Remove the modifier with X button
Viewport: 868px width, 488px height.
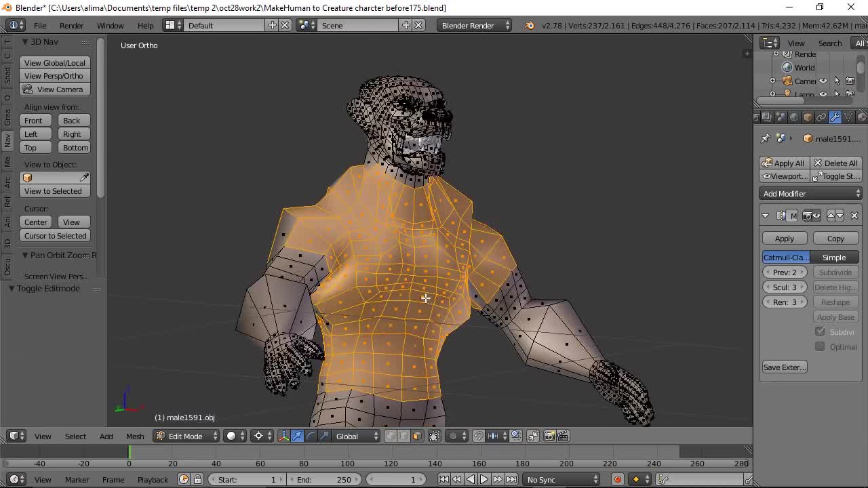(854, 216)
